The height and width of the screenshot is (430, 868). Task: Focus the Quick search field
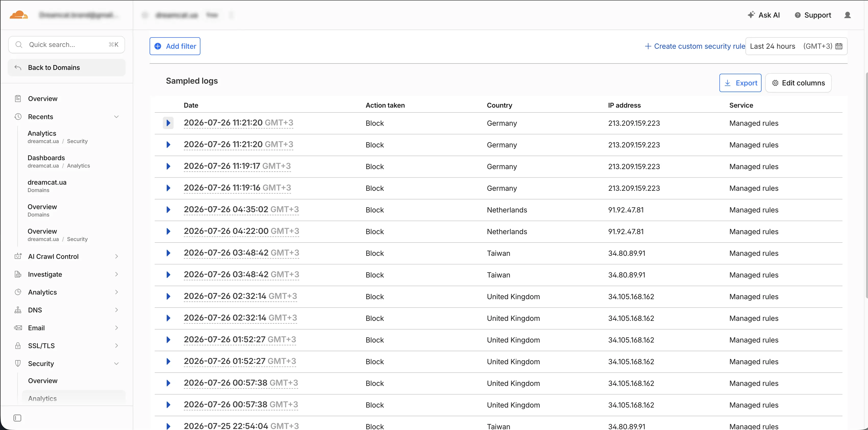(67, 44)
